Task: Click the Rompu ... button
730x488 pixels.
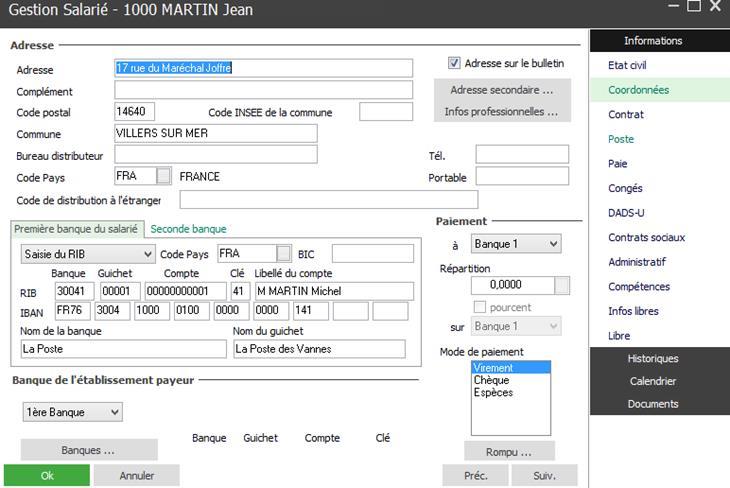Action: [x=509, y=451]
